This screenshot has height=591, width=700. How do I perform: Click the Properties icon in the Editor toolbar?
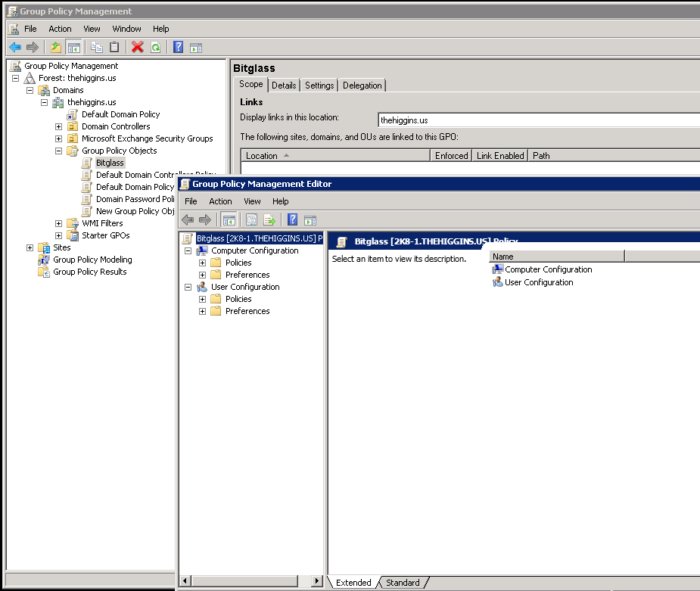click(x=250, y=219)
